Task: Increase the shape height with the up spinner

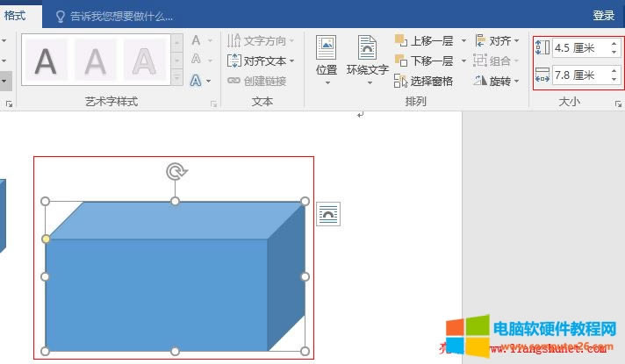Action: pos(614,44)
